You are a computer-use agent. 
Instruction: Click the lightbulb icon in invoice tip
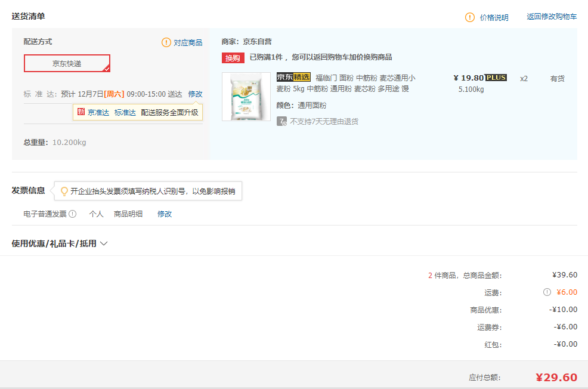(64, 192)
